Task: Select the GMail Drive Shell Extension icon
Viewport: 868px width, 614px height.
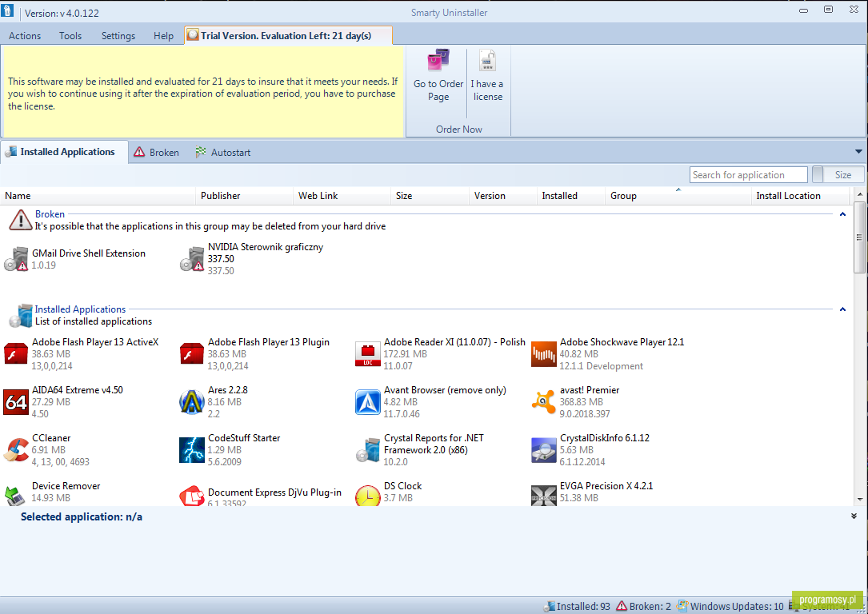Action: pos(16,259)
